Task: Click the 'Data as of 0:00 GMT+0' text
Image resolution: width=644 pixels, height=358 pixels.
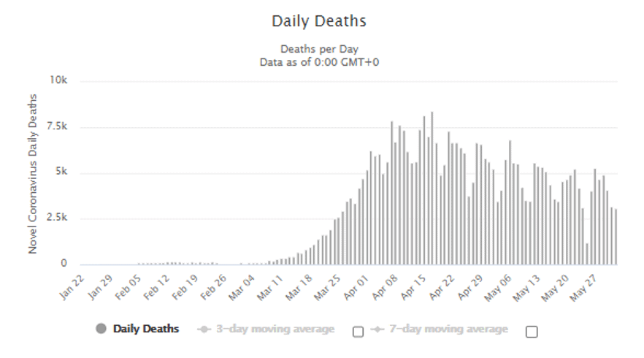Action: pos(320,63)
